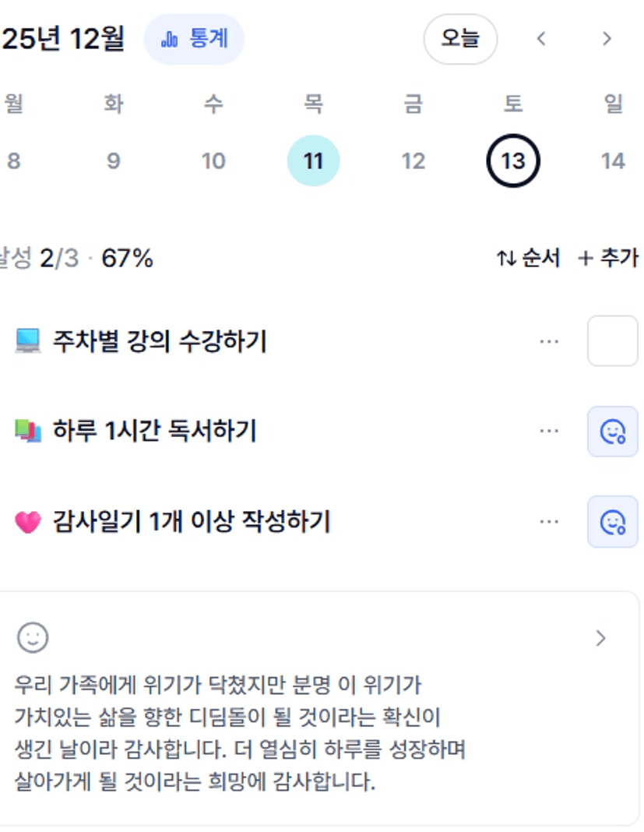Select Sunday the 14th
644x832 pixels.
pyautogui.click(x=613, y=161)
